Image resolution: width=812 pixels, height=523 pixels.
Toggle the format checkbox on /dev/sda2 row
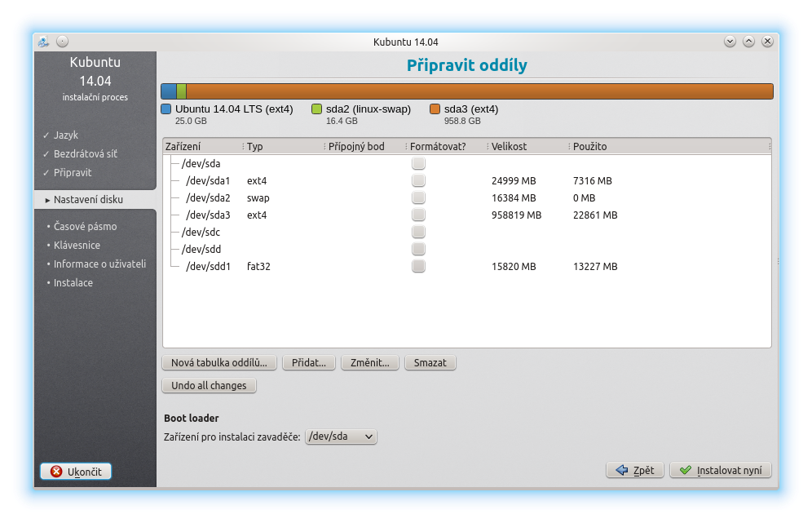click(x=418, y=197)
